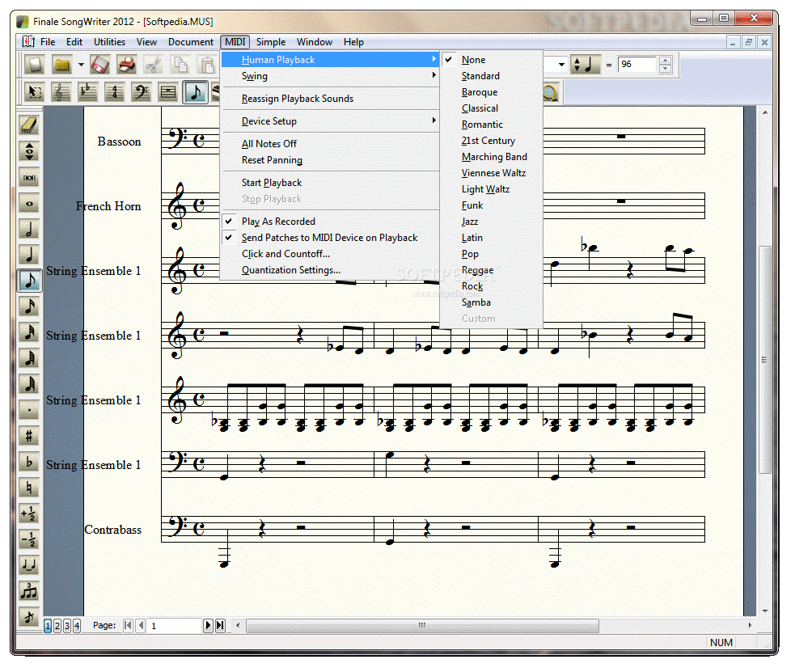Select the Measure tool icon
Image resolution: width=795 pixels, height=672 pixels.
pos(168,92)
